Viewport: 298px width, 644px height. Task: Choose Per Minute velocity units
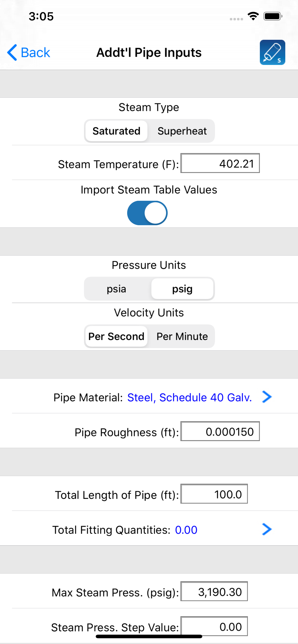tap(182, 336)
